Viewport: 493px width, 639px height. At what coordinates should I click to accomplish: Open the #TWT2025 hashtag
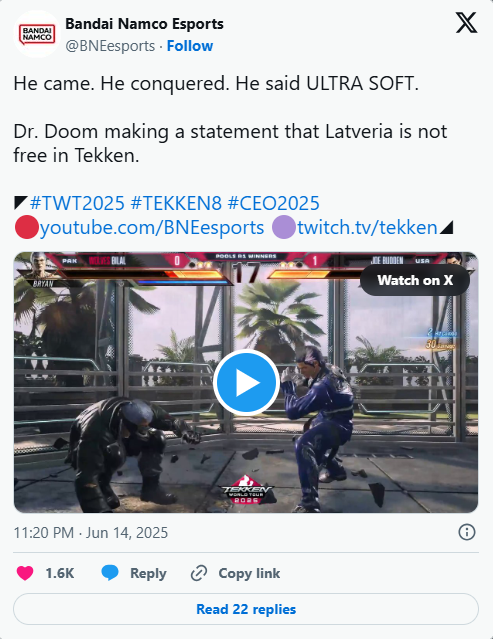pyautogui.click(x=77, y=203)
